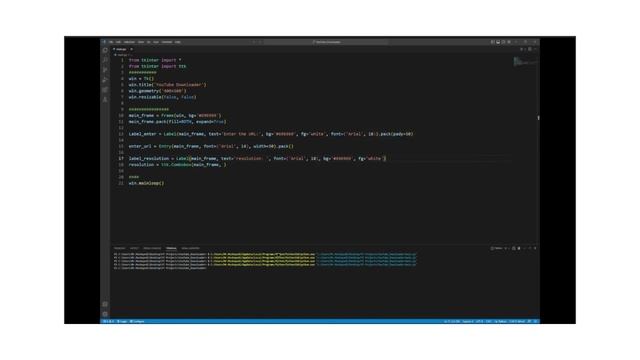Open notifications bell in status bar

[x=535, y=322]
